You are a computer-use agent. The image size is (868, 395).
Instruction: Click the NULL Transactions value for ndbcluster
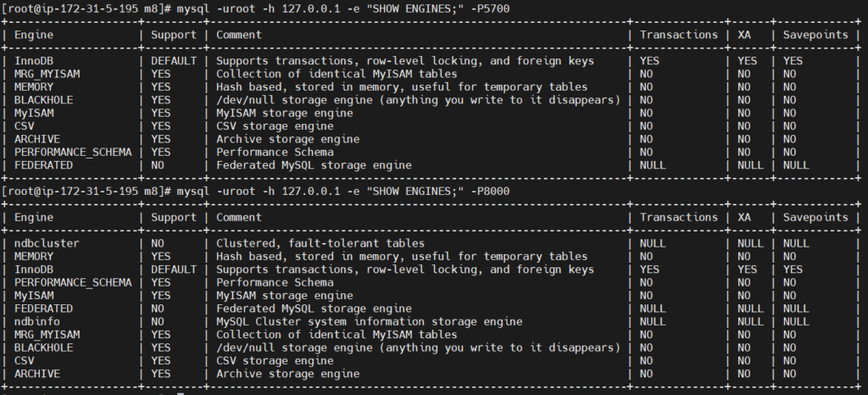(653, 243)
